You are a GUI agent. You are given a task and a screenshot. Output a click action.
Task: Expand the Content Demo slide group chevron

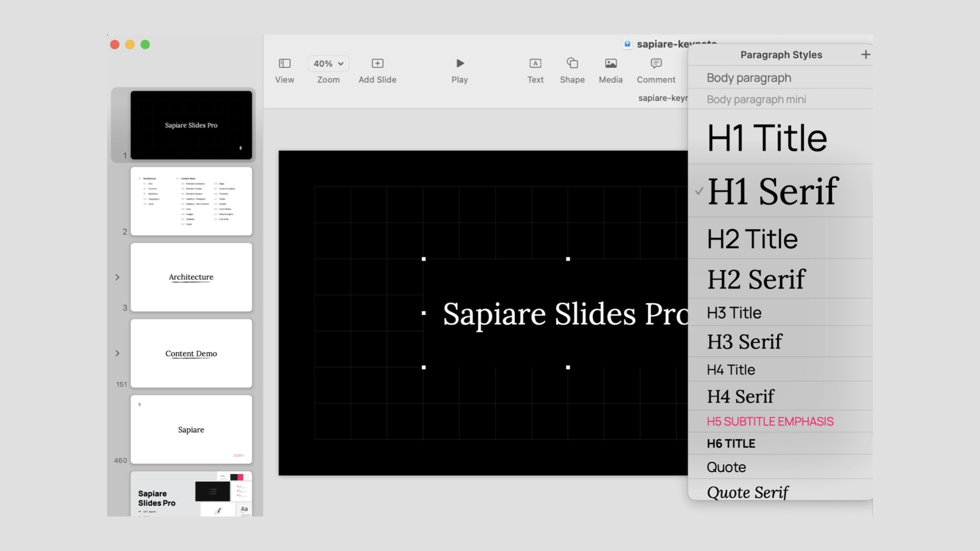point(117,353)
